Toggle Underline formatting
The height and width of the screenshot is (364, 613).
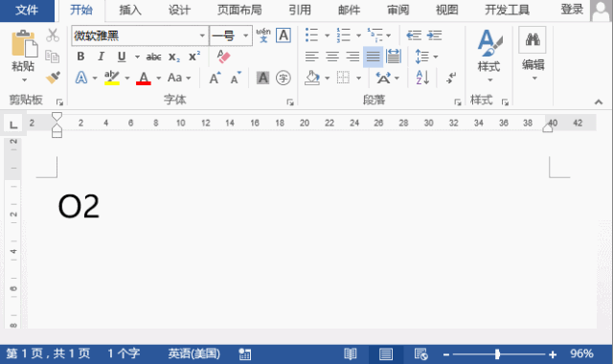[x=122, y=57]
